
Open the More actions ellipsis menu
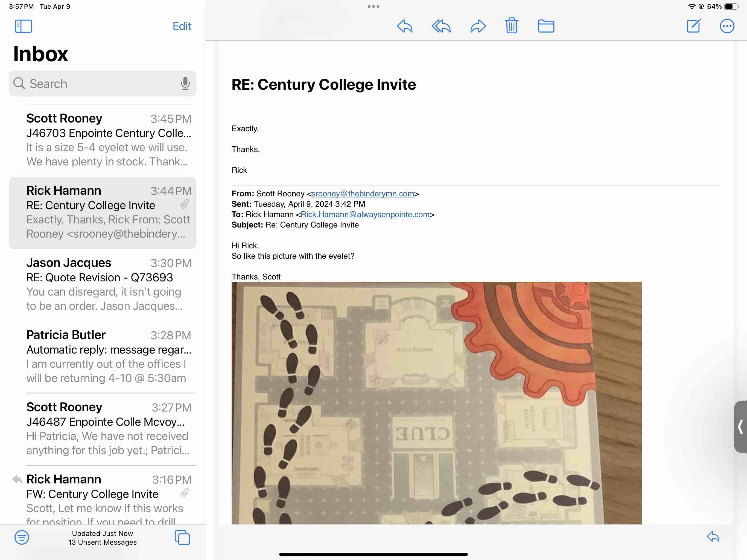(727, 26)
